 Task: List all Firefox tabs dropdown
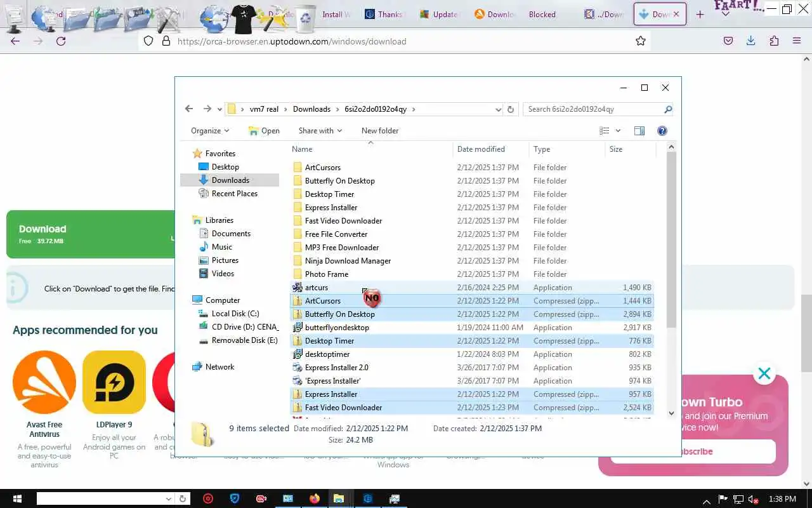726,14
